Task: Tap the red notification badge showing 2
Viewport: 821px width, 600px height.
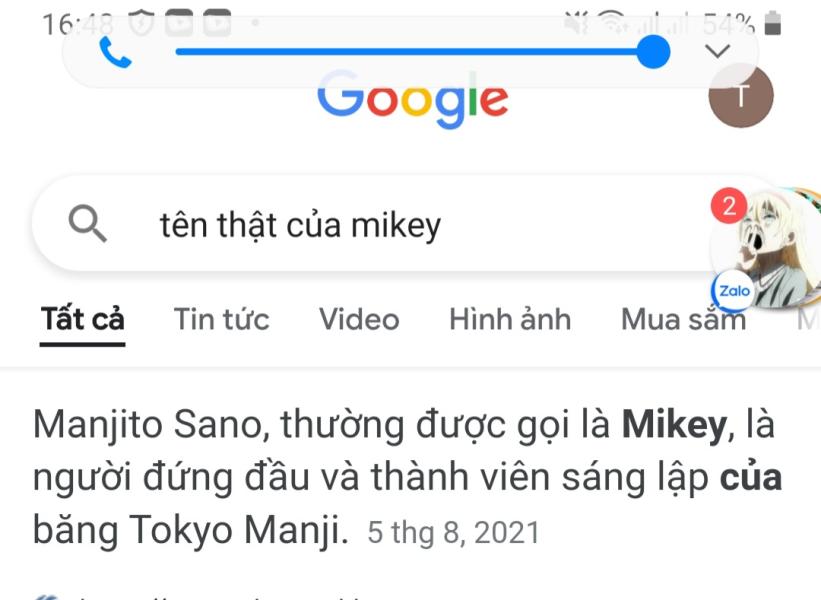Action: pos(729,207)
